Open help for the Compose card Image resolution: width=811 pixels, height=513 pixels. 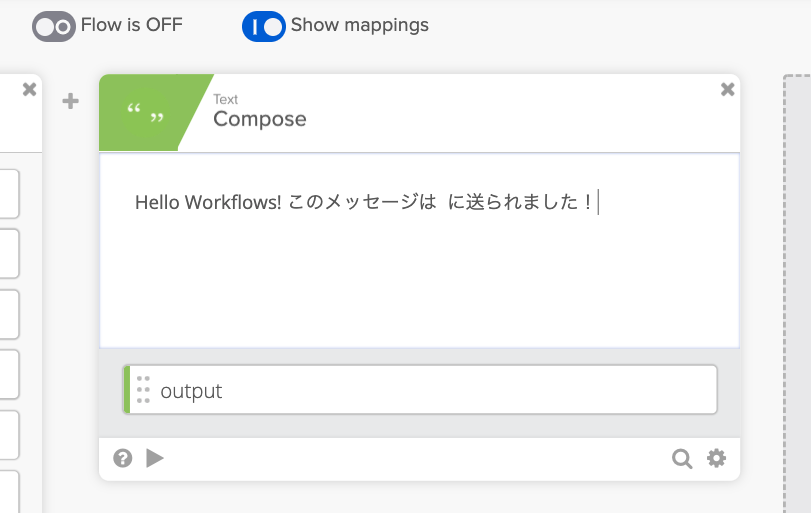[x=123, y=458]
